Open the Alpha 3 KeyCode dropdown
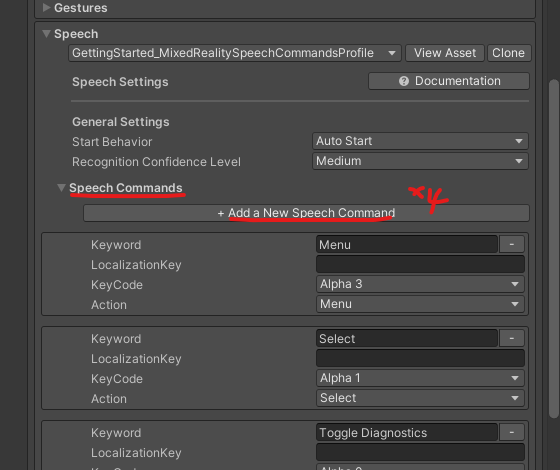560x470 pixels. click(420, 284)
